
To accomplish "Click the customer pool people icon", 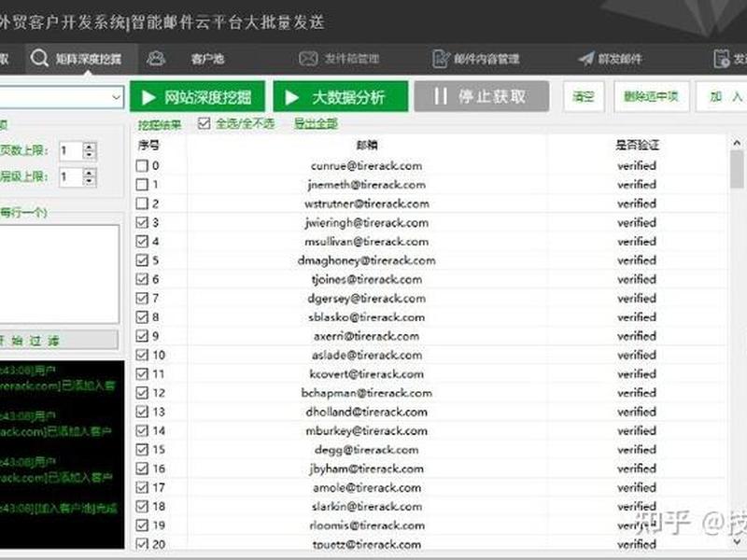I will click(x=156, y=58).
